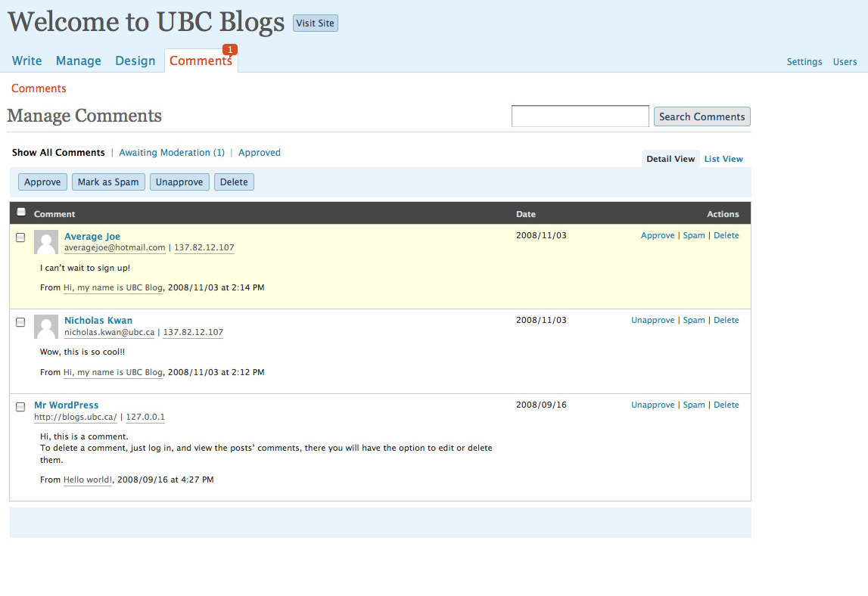Viewport: 868px width, 596px height.
Task: Check the Mr WordPress comment checkbox
Action: click(20, 407)
